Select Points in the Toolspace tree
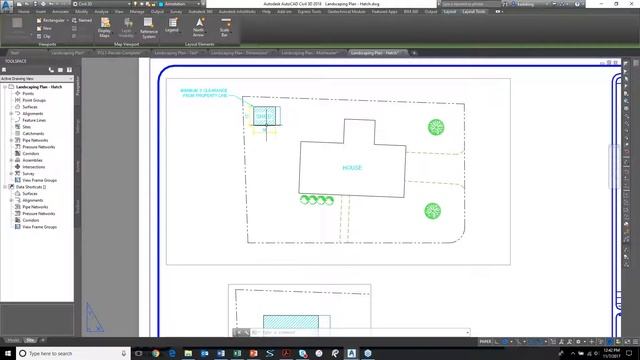The image size is (640, 360). point(28,93)
